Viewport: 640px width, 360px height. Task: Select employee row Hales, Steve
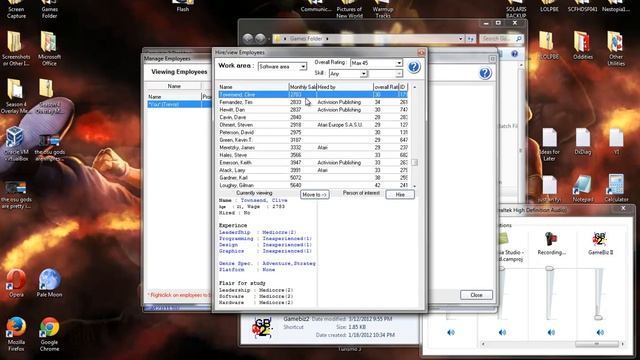[x=312, y=155]
